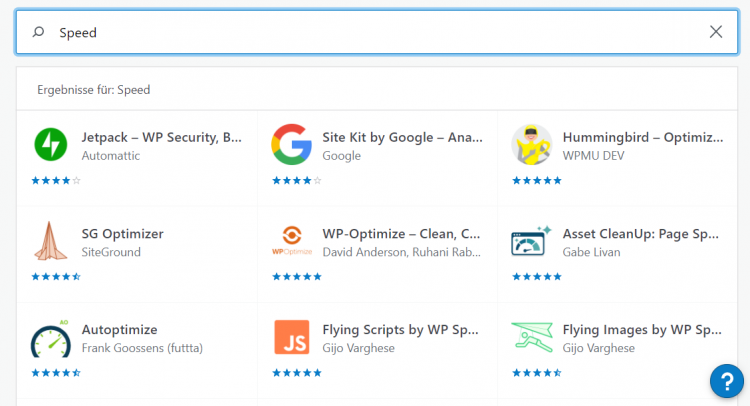Open the Jetpack – WP Security plugin title
The height and width of the screenshot is (406, 750).
[162, 137]
